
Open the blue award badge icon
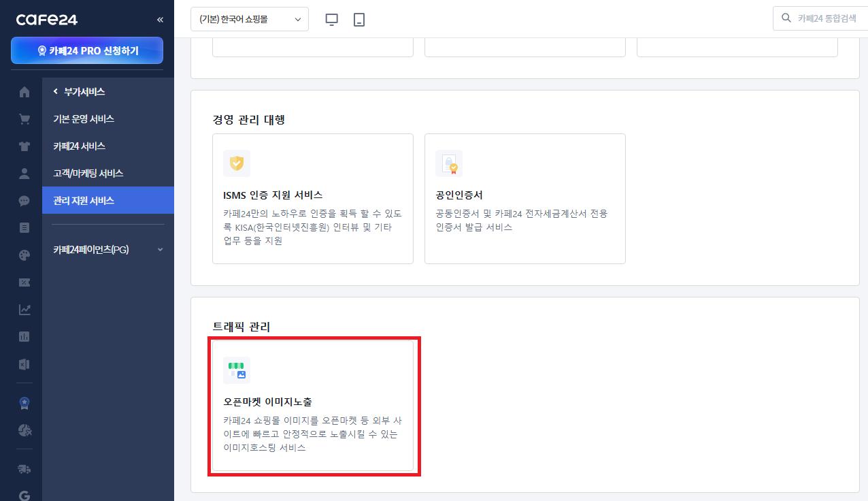[24, 402]
